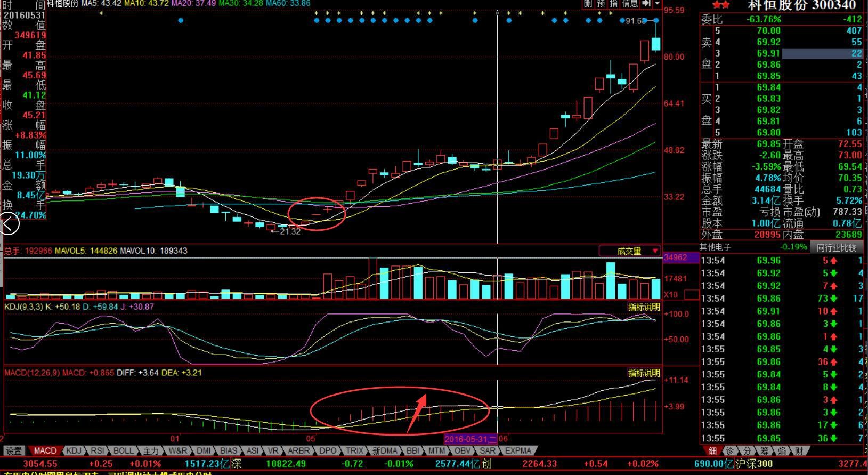The image size is (868, 475).
Task: Click buy order 5 price 69.80
Action: (x=768, y=133)
